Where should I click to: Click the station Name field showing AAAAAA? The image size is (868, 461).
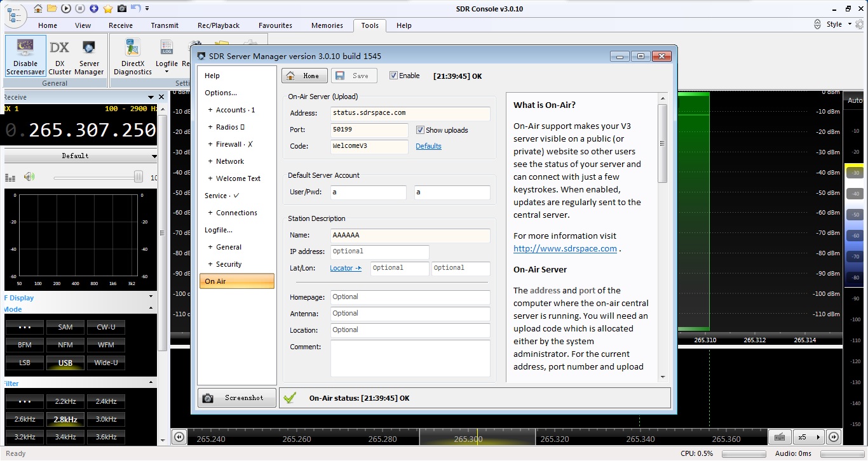(x=410, y=235)
